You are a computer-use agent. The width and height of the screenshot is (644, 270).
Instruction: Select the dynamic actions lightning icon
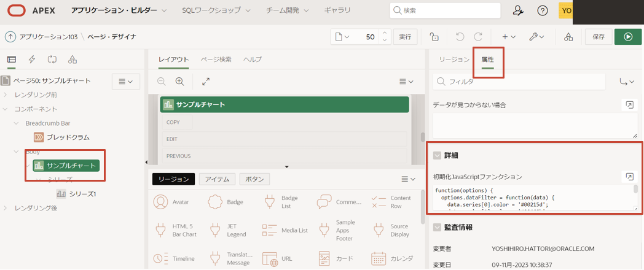click(x=31, y=60)
